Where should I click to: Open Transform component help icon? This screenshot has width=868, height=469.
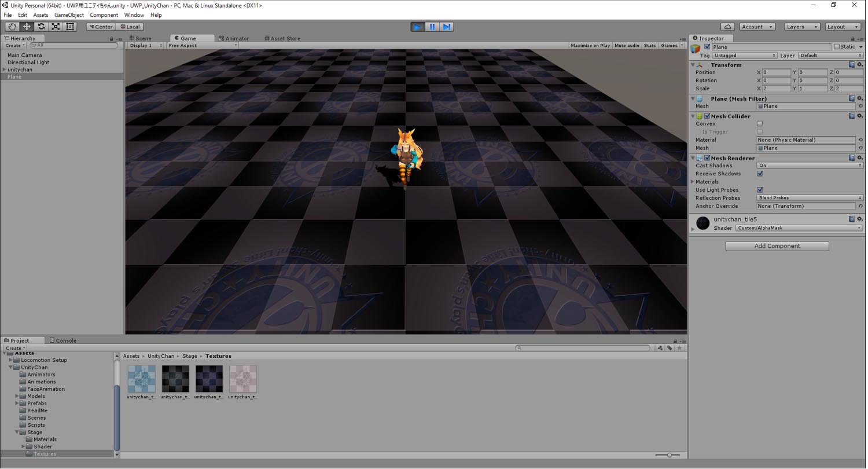(852, 65)
